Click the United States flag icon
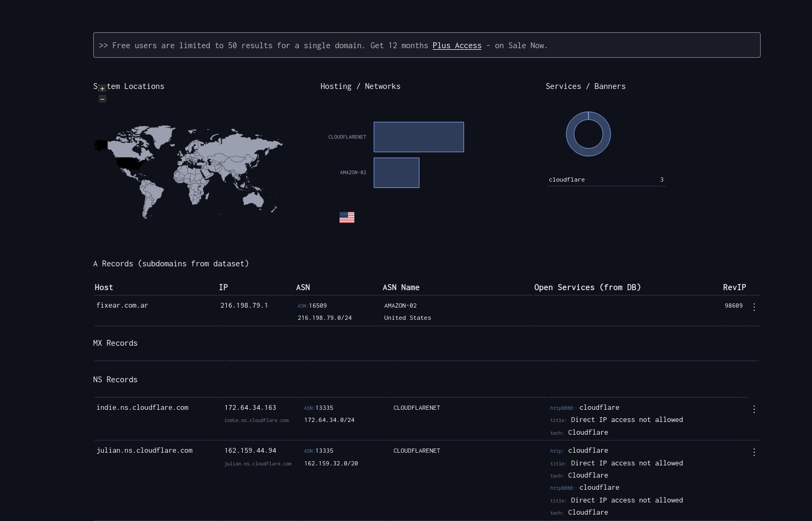 (347, 218)
